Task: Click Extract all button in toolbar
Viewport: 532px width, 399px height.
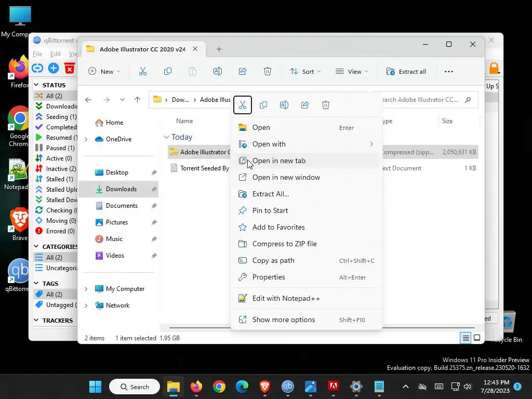Action: [x=406, y=72]
